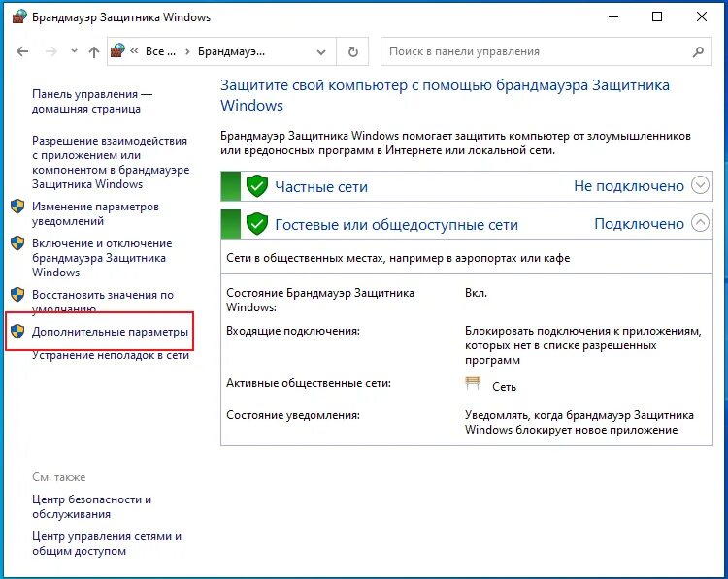728x579 pixels.
Task: Open 'Разрешение взаимодействия с приложением' link
Action: coord(111,162)
